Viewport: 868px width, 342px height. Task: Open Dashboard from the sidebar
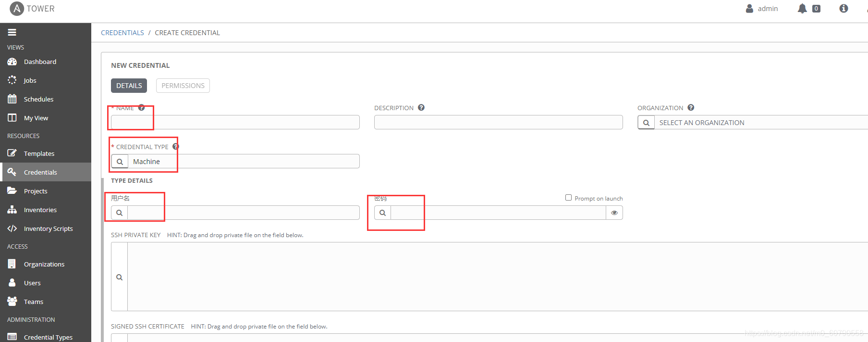coord(40,62)
